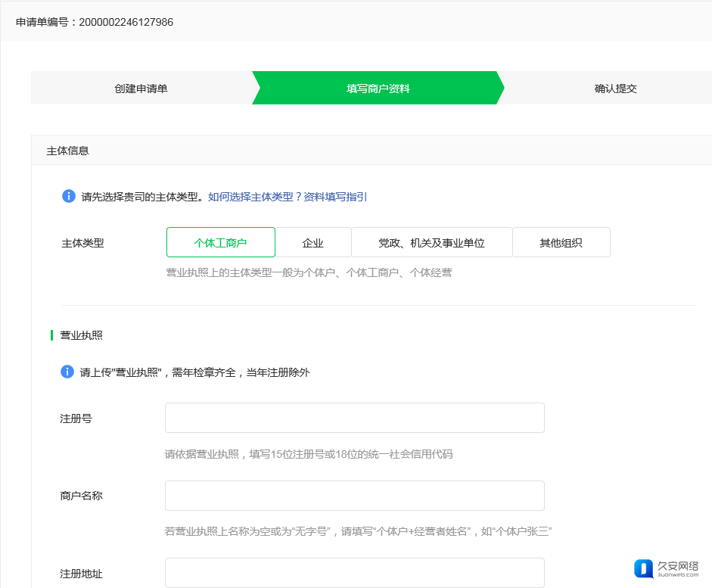Open the 如何选择主体类型？ link
Screen dimensions: 712x588
pyautogui.click(x=255, y=197)
